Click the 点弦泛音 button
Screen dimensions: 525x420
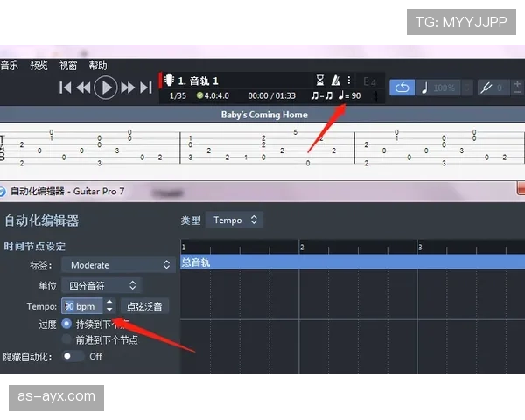145,306
